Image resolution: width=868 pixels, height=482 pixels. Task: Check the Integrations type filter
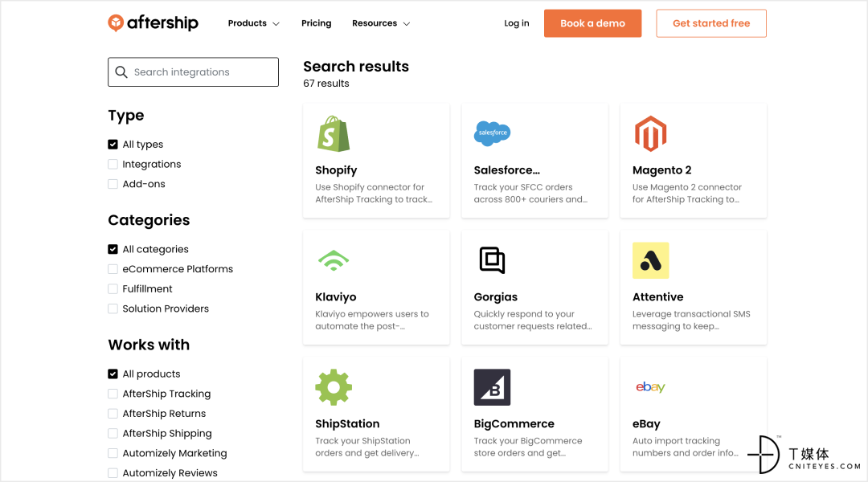(113, 165)
